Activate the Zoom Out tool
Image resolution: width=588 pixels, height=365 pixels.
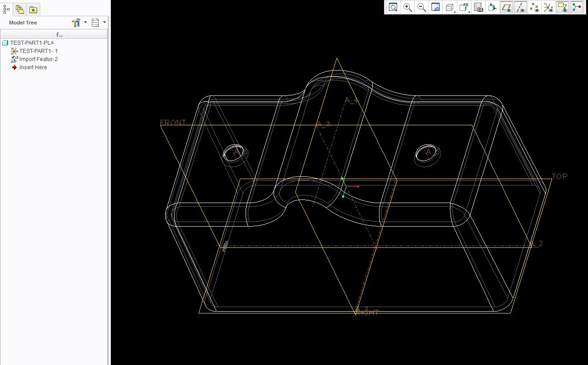pyautogui.click(x=422, y=7)
